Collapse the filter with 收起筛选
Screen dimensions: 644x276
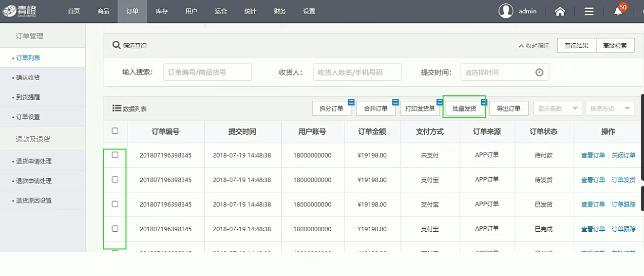coord(533,46)
